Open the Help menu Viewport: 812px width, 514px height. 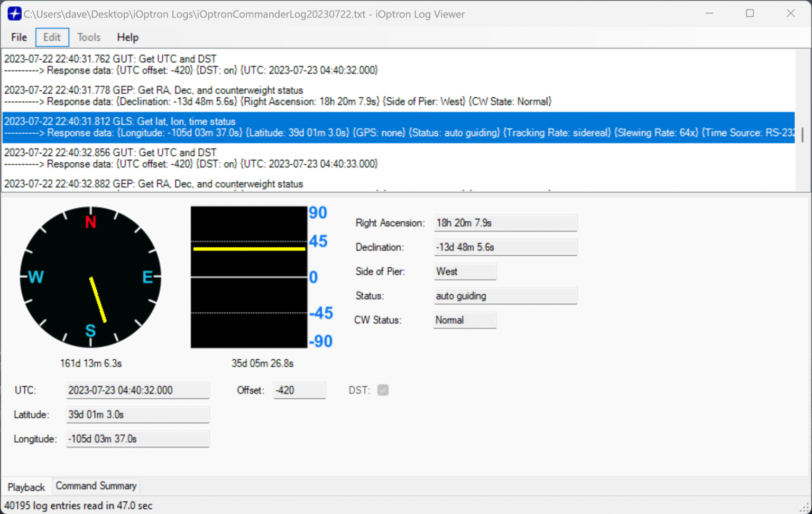point(127,37)
